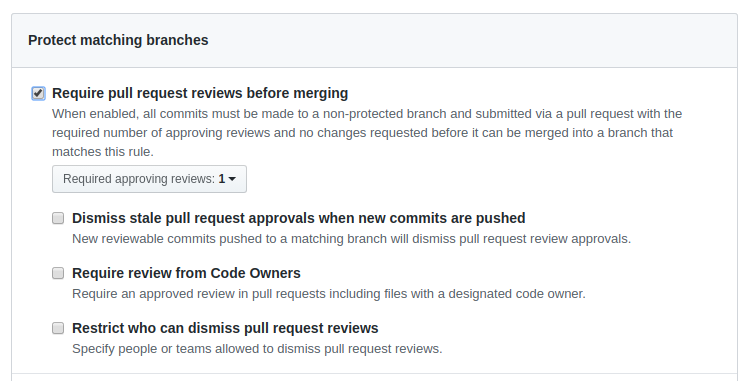Screen dimensions: 753x381
Task: Click description 'Specify people or teams allowed'
Action: pos(257,349)
